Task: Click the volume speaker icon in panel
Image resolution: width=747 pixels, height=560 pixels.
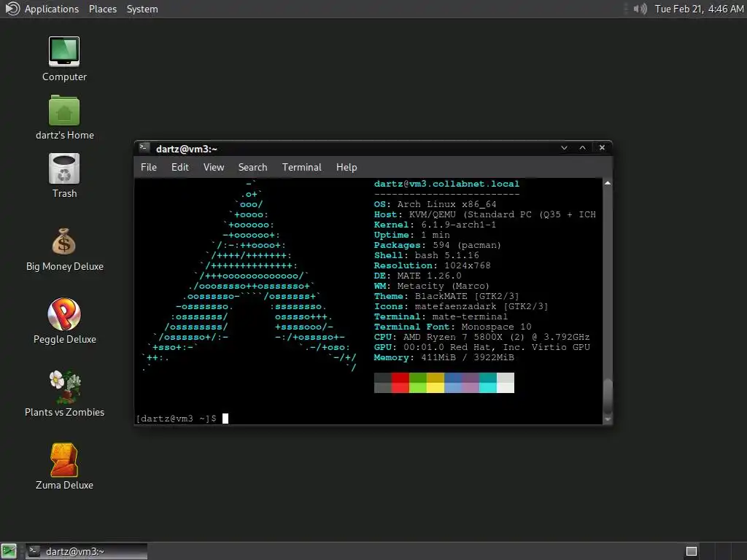Action: pos(640,9)
